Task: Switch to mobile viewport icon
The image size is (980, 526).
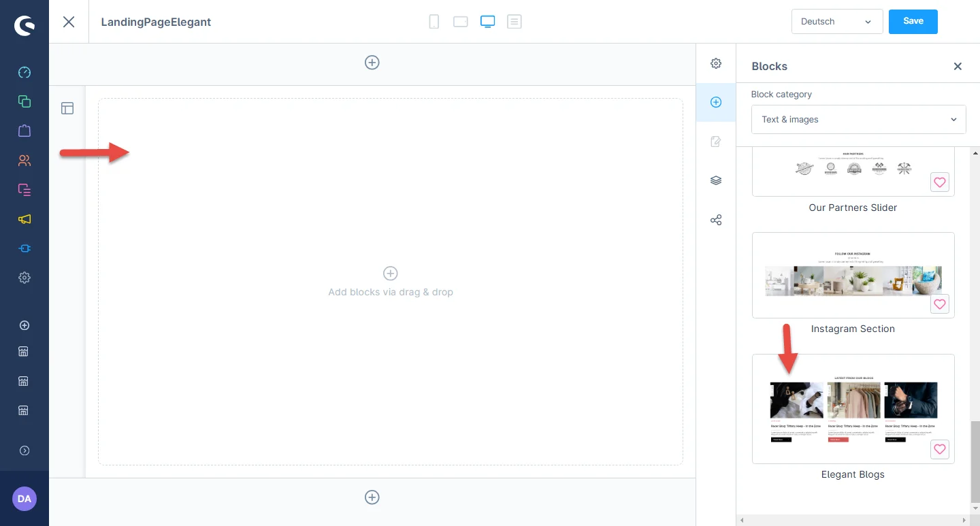Action: click(x=434, y=22)
